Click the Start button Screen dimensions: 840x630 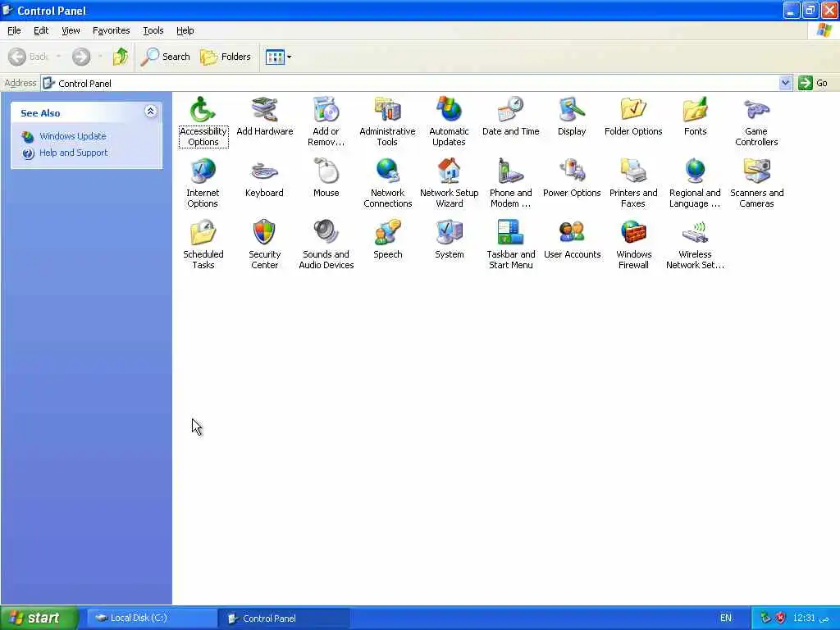39,618
